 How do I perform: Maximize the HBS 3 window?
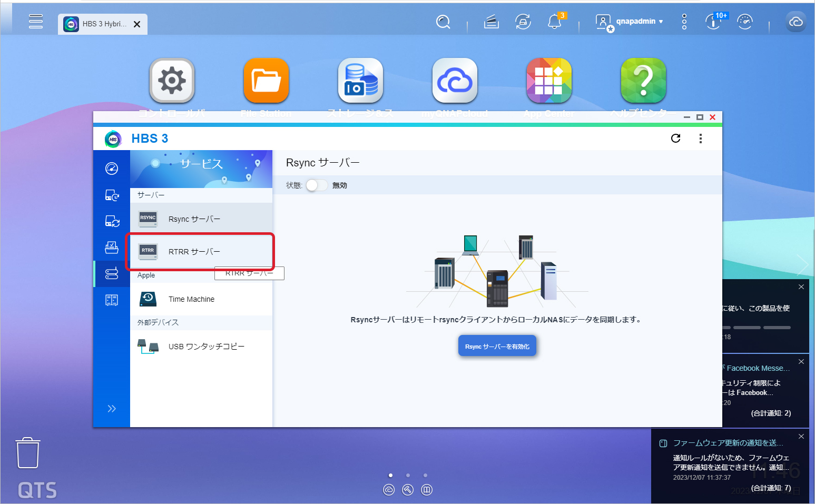click(700, 117)
